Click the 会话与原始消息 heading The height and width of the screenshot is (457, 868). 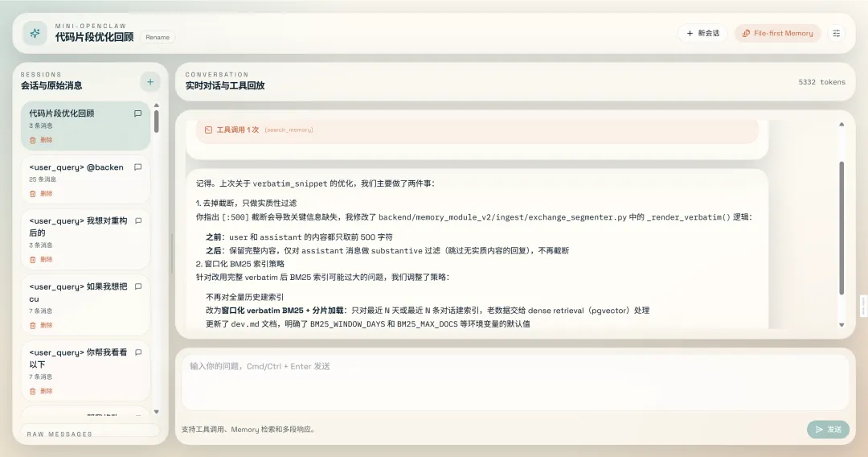click(x=51, y=85)
